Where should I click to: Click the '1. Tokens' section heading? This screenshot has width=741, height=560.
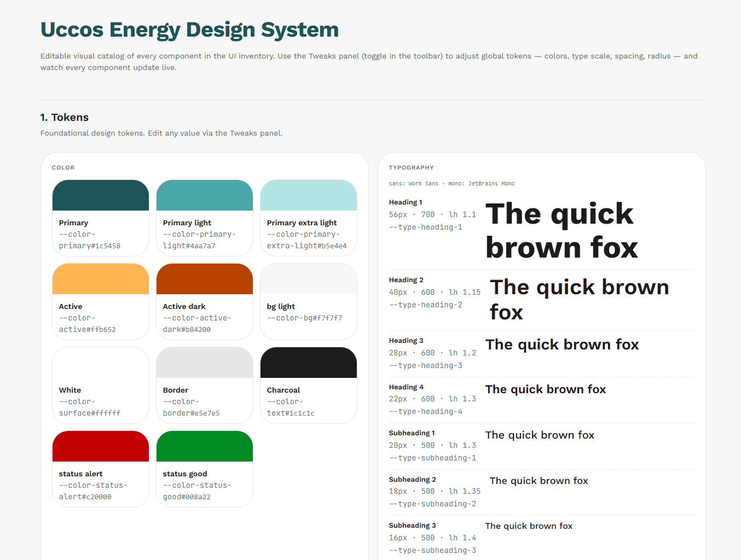(x=65, y=117)
